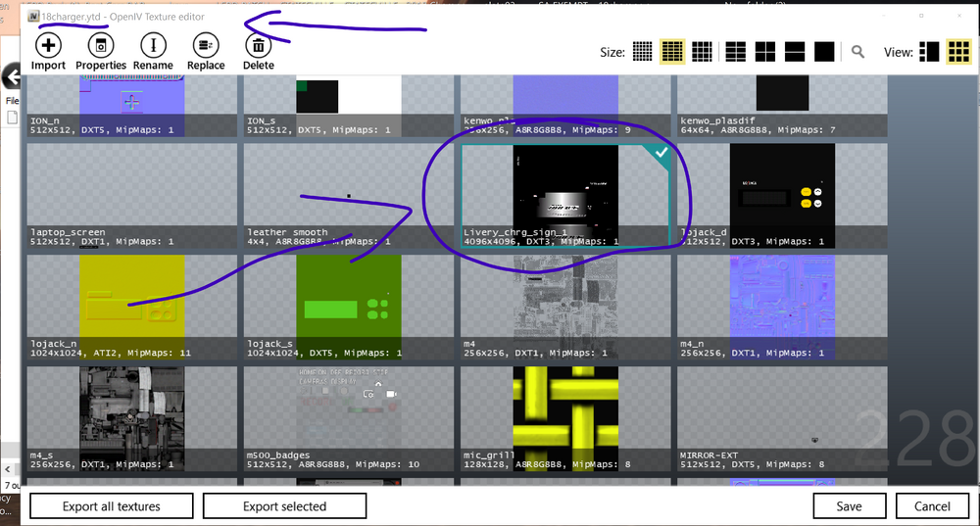Select the m500_badges texture tile
Screen dimensions: 980x526
pyautogui.click(x=349, y=418)
